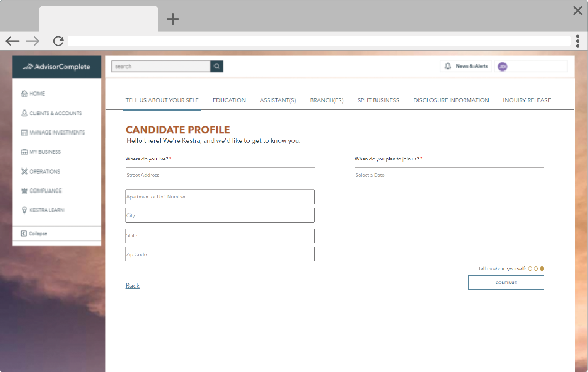Collapse the sidebar navigation panel
The width and height of the screenshot is (588, 372).
coord(34,234)
